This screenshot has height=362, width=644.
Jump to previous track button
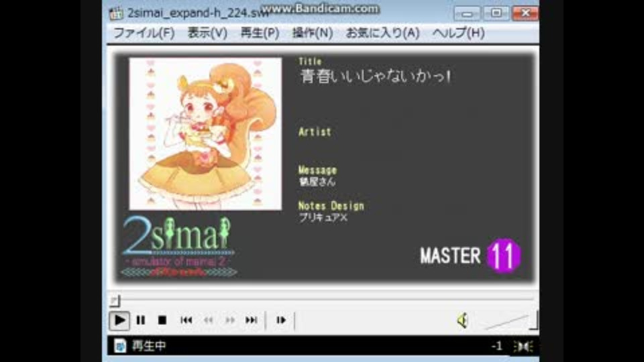186,320
